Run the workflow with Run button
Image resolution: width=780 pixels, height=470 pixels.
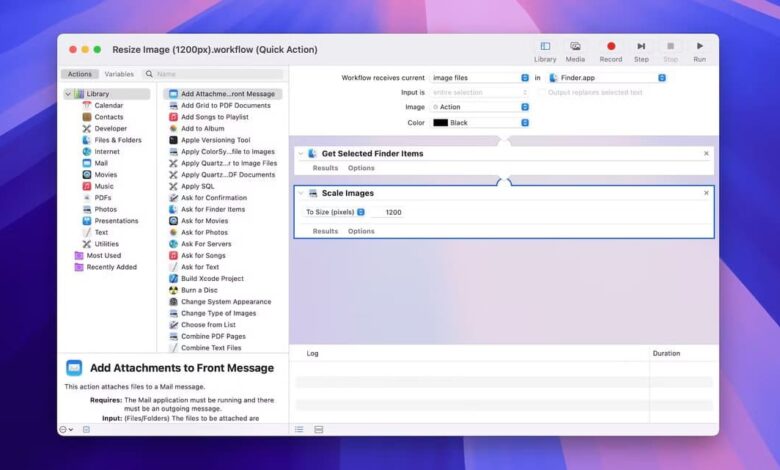tap(699, 52)
